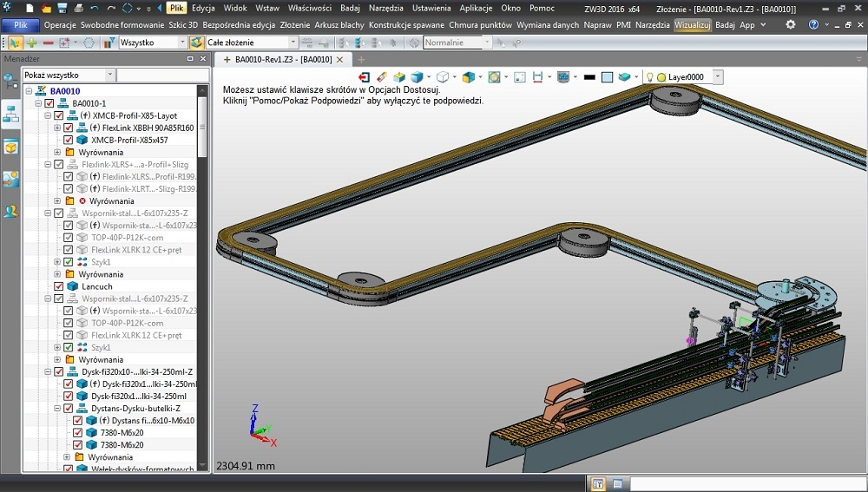Open the 'Pokaż wszystko' dropdown

tap(109, 75)
